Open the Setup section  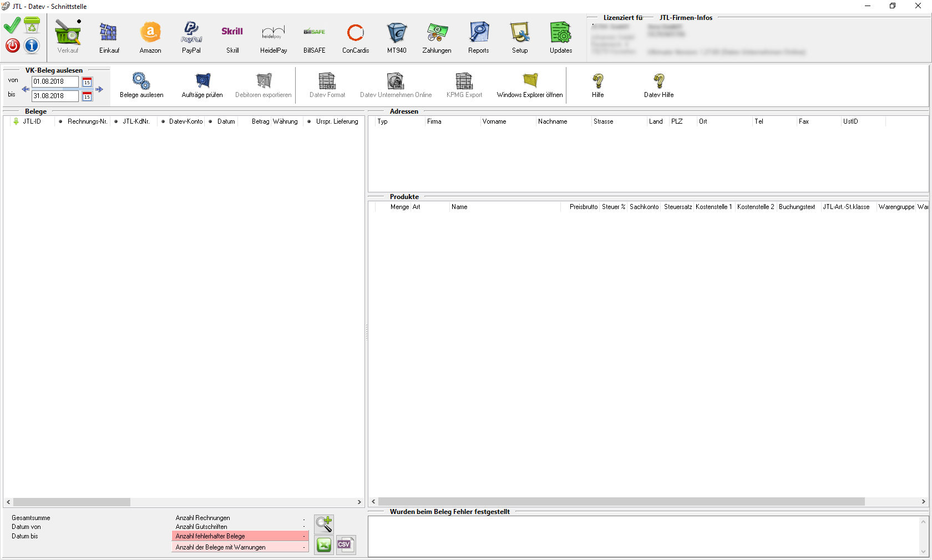pyautogui.click(x=520, y=38)
